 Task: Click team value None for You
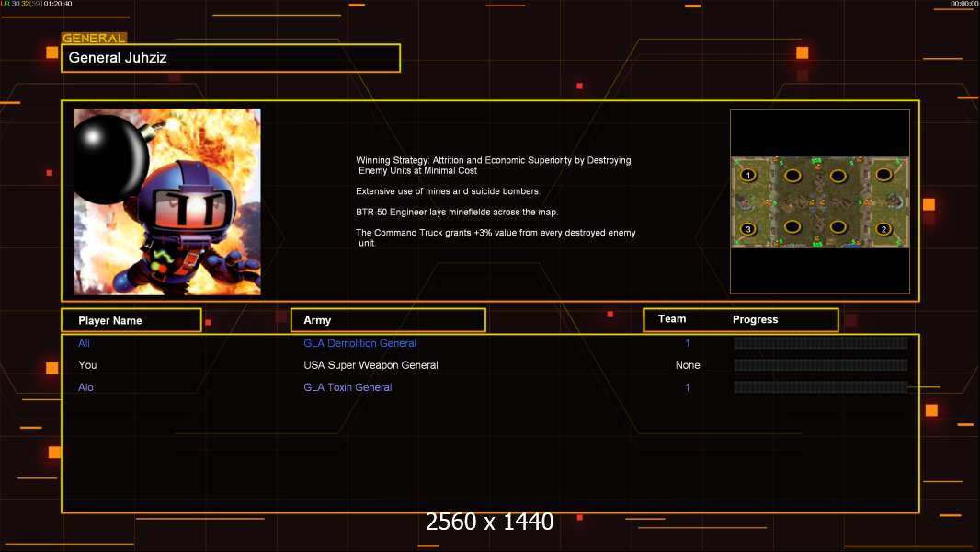click(x=688, y=365)
